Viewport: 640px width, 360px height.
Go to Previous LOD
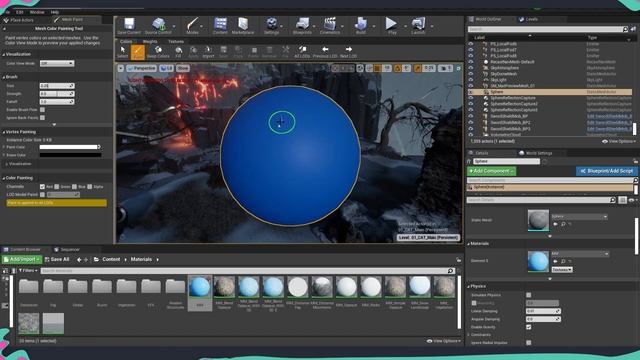click(325, 52)
